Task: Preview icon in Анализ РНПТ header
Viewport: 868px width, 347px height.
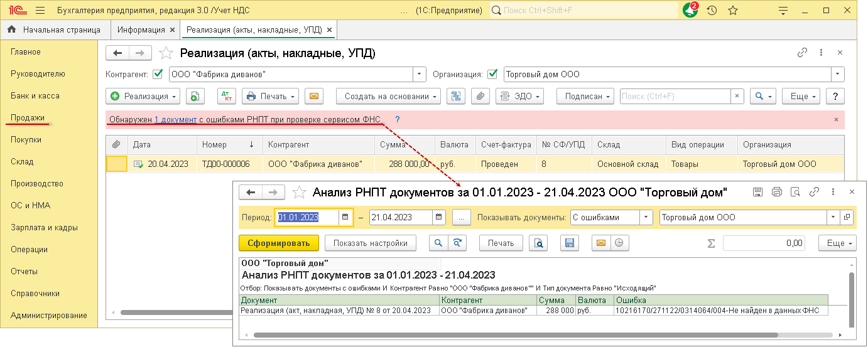Action: [x=795, y=192]
